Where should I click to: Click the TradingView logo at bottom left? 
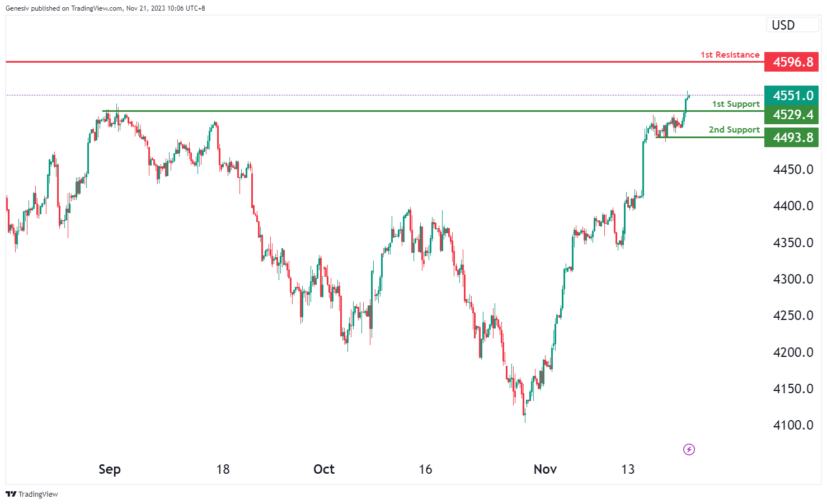pos(32,494)
